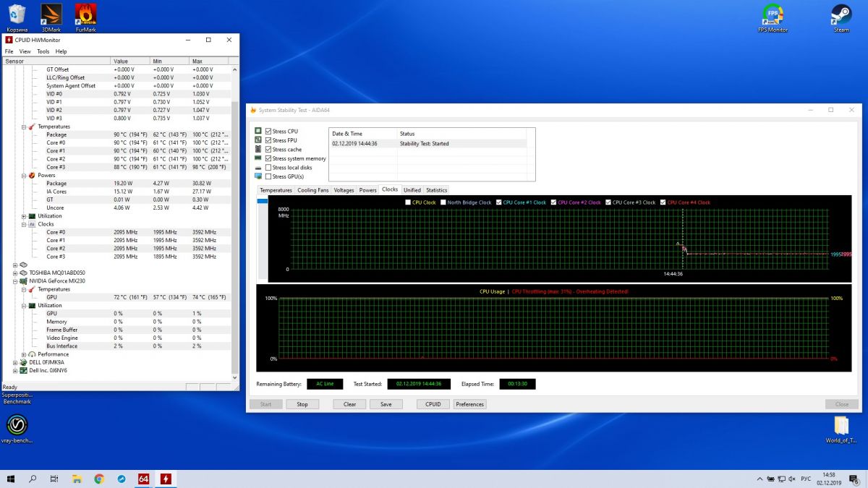Click the Max column header in HWMonitor
The width and height of the screenshot is (868, 488).
pos(210,61)
